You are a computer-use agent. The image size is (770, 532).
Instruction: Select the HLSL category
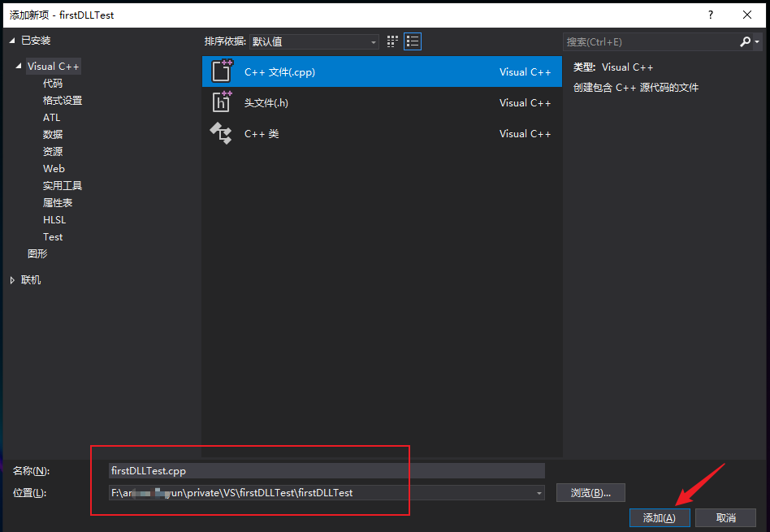coord(54,219)
